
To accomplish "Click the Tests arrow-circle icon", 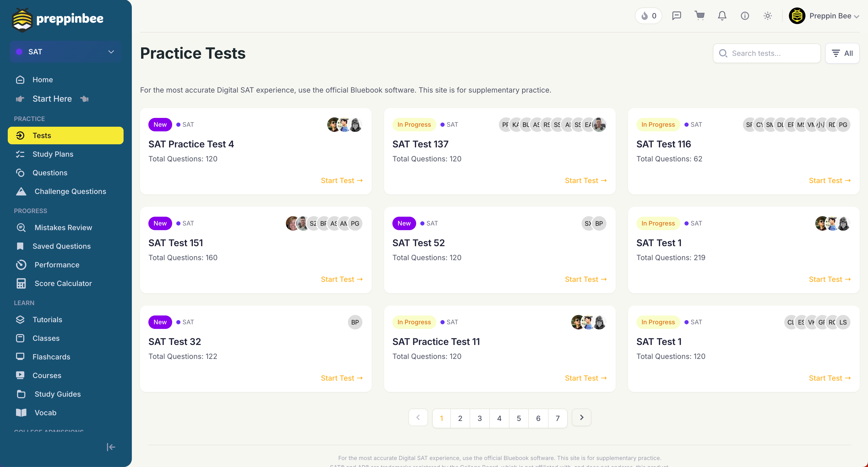I will coord(20,135).
